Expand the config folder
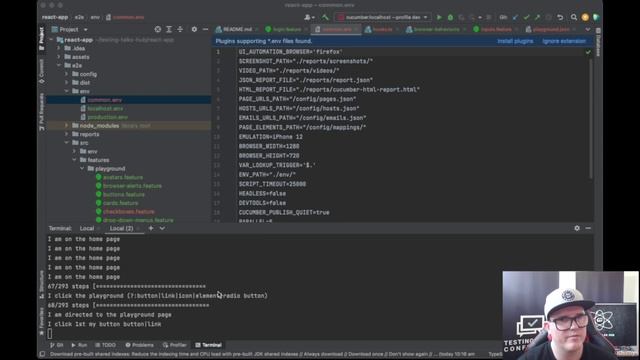This screenshot has width=640, height=360. (67, 74)
